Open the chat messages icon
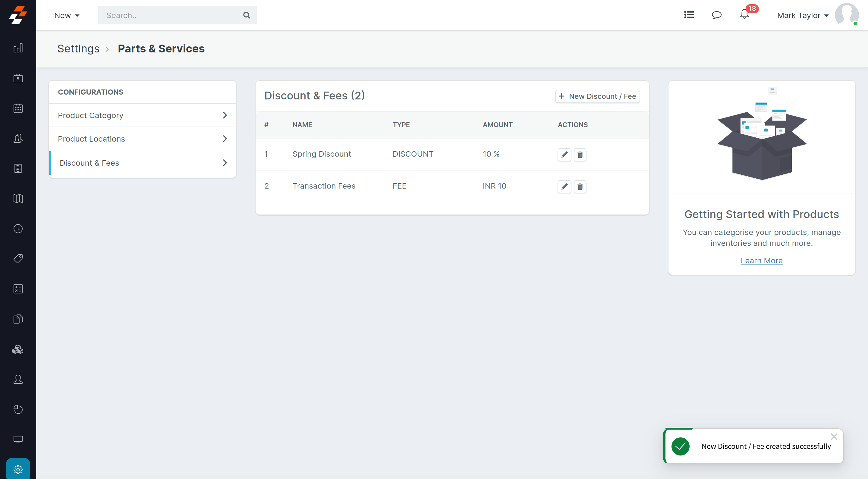The image size is (868, 479). click(716, 15)
